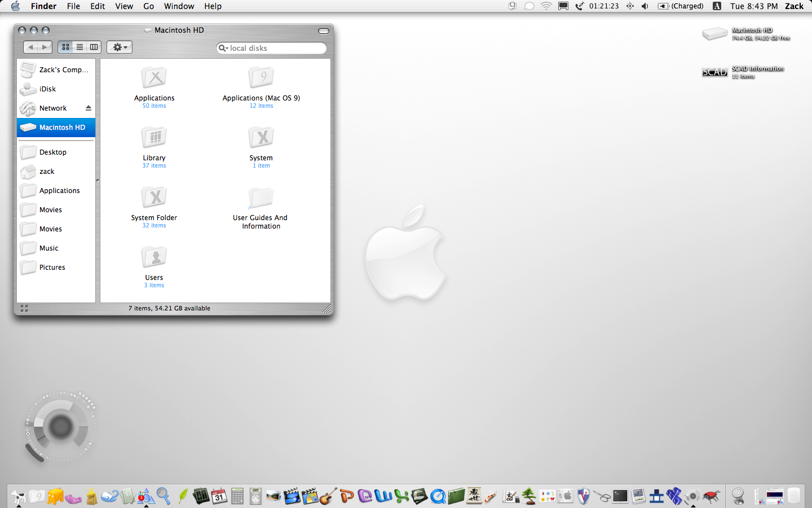Open the Go menu
The width and height of the screenshot is (812, 508).
coord(148,6)
